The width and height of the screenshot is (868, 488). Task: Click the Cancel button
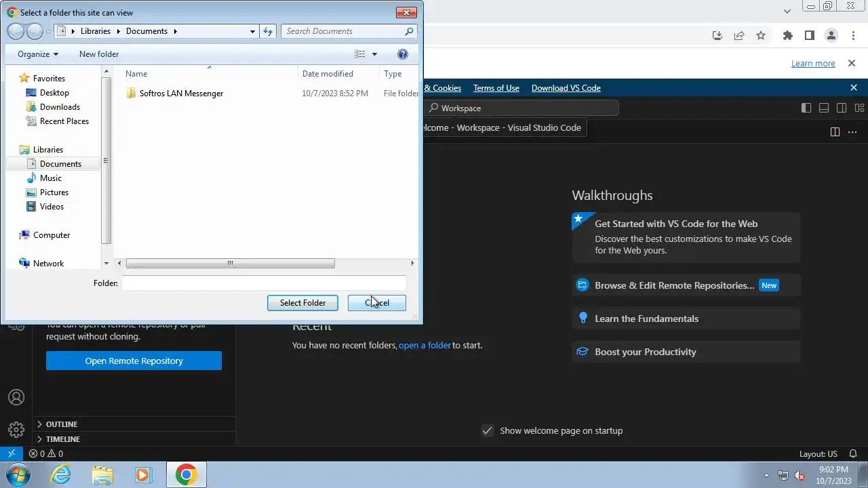pos(377,303)
